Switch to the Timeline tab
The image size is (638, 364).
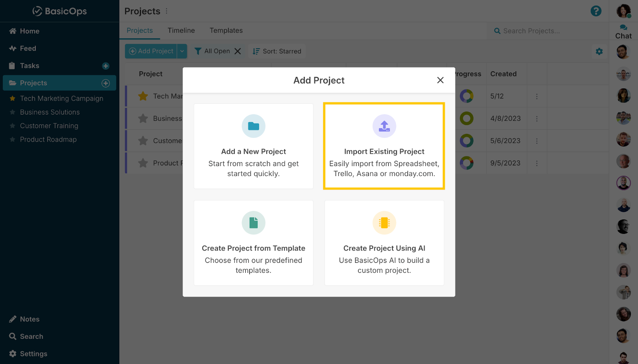pos(181,30)
